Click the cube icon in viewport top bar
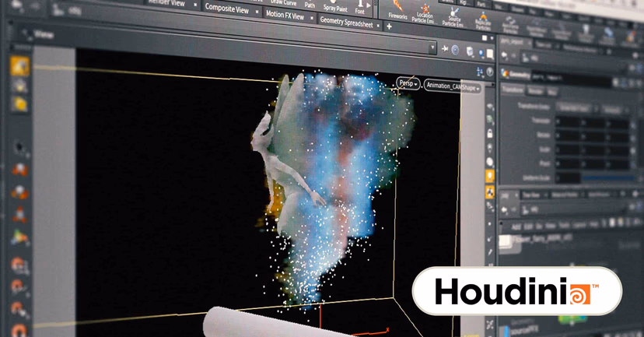This screenshot has width=644, height=337. [470, 52]
